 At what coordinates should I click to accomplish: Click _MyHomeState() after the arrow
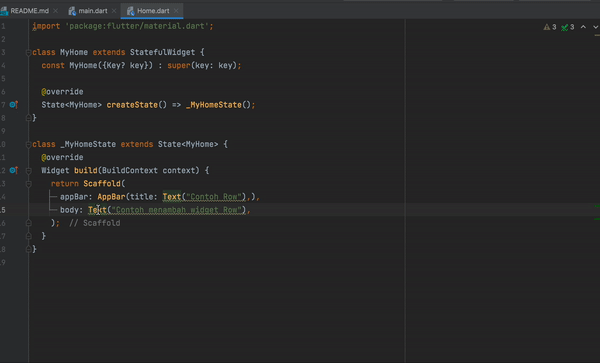218,105
